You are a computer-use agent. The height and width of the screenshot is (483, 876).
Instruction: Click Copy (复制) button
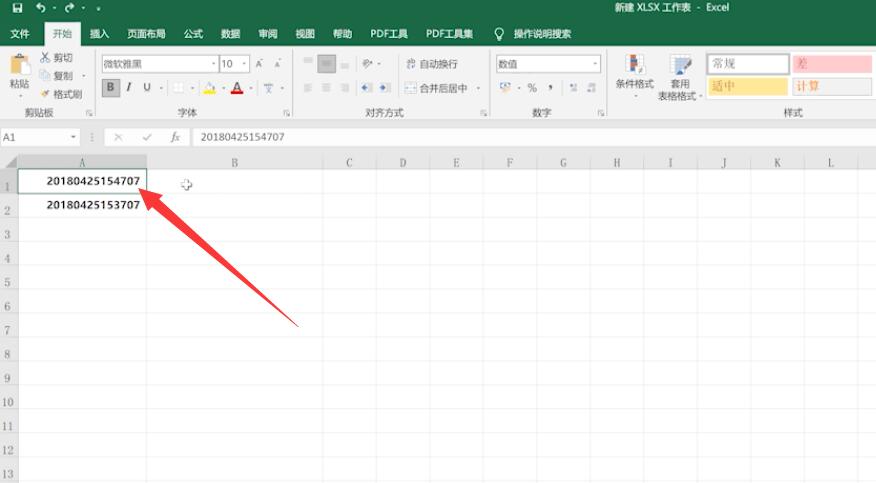coord(56,75)
